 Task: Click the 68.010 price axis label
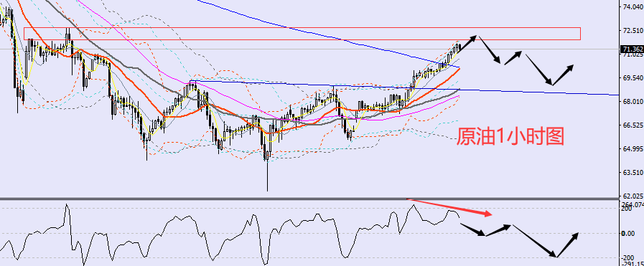click(633, 101)
